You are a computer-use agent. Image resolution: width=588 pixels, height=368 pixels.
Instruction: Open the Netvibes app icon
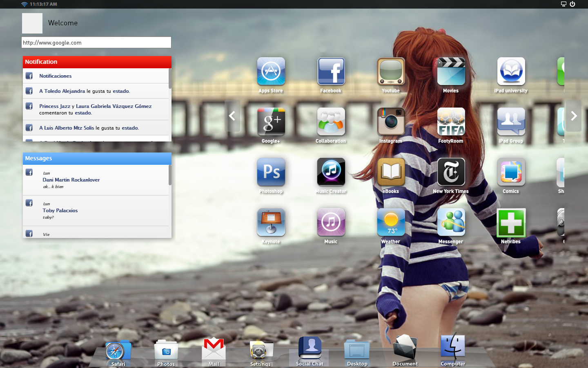pos(511,222)
